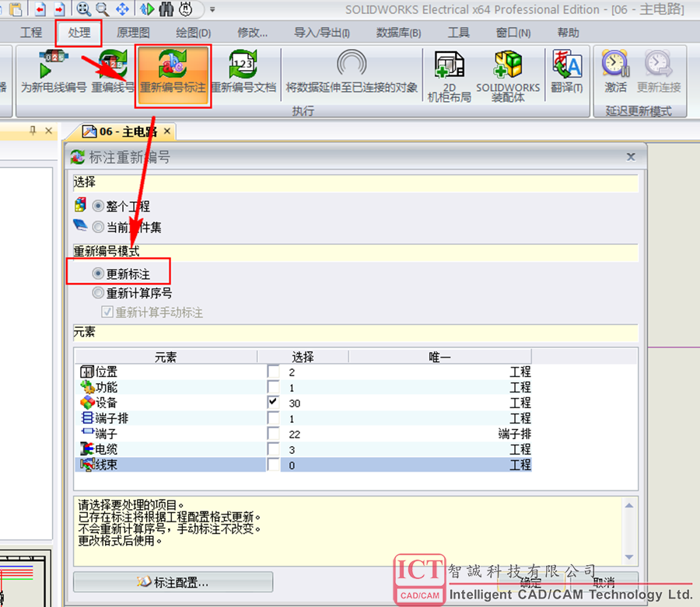The image size is (700, 607).
Task: Click 为新电线编号 tool
Action: (54, 72)
